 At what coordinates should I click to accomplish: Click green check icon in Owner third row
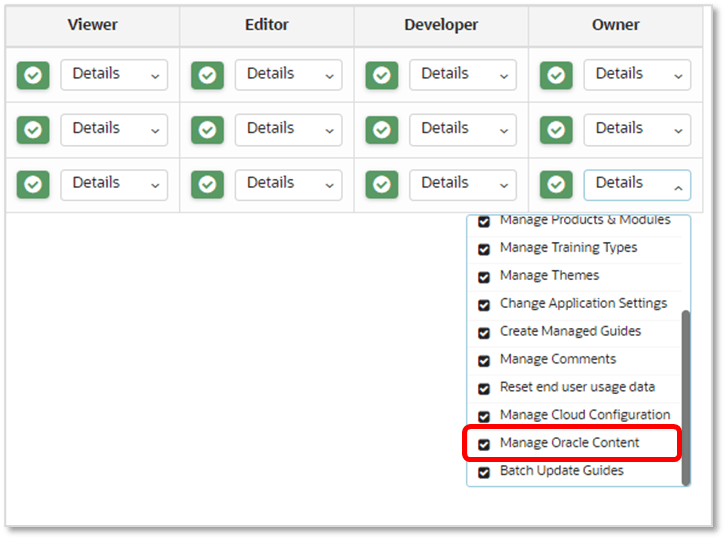point(556,184)
